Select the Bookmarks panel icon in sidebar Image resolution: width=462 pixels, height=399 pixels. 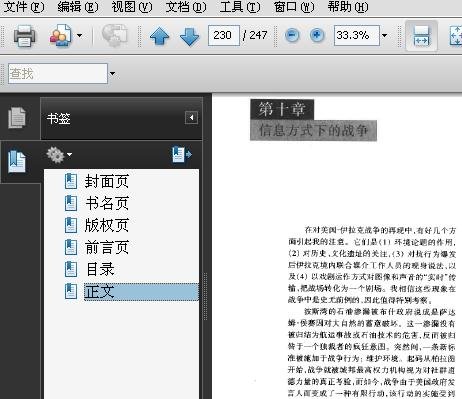coord(17,162)
